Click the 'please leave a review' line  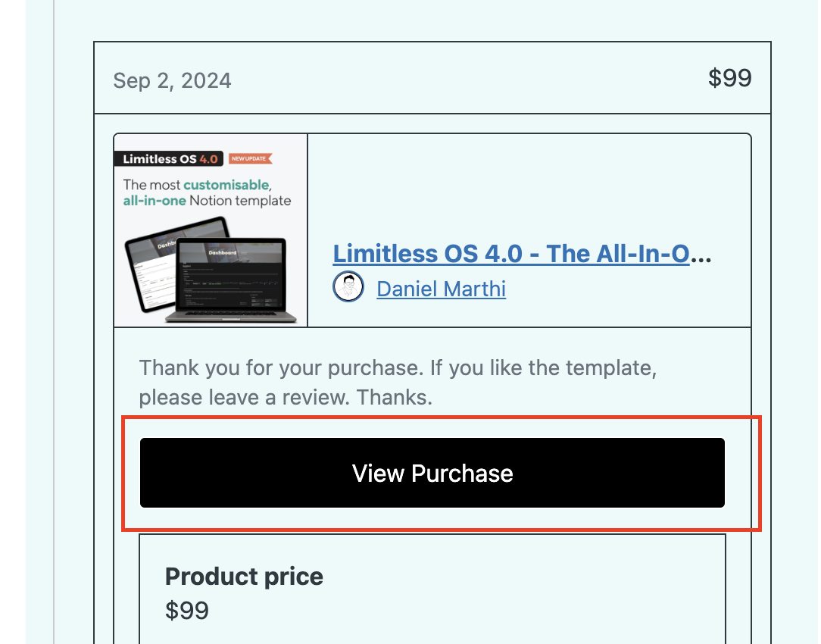click(x=286, y=398)
